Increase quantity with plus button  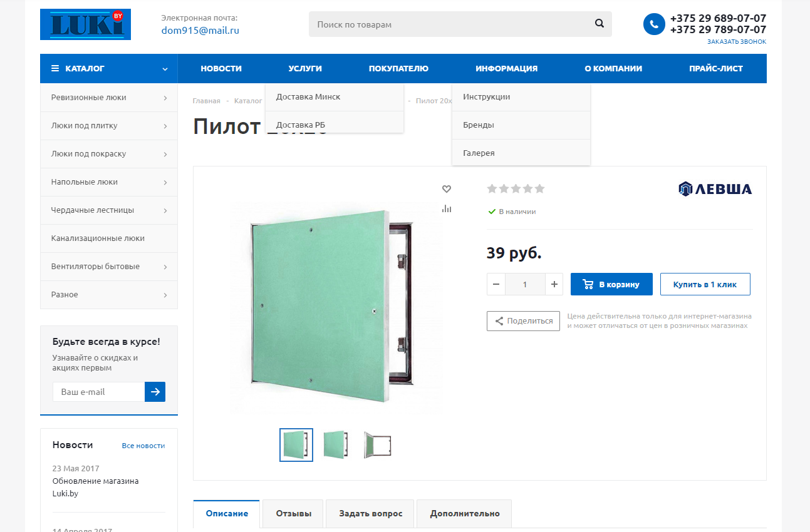point(554,284)
